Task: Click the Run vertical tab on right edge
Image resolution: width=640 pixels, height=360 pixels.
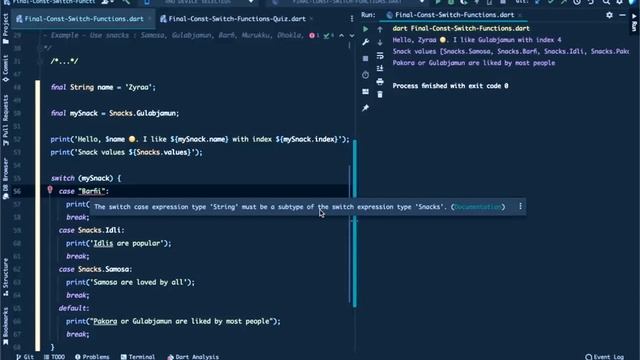Action: (634, 22)
